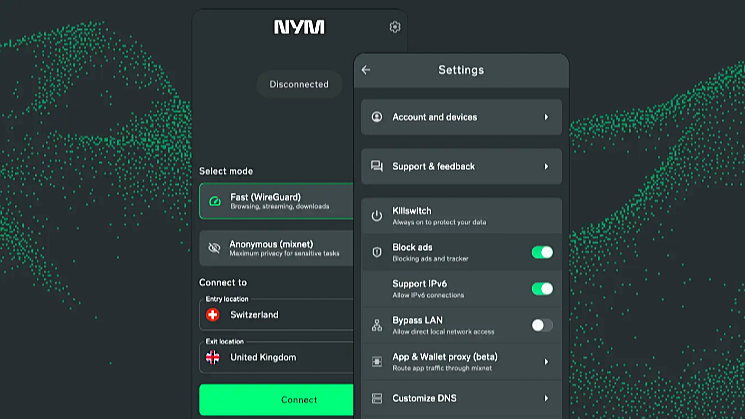Click the Select mode heading
This screenshot has width=745, height=419.
pyautogui.click(x=226, y=171)
